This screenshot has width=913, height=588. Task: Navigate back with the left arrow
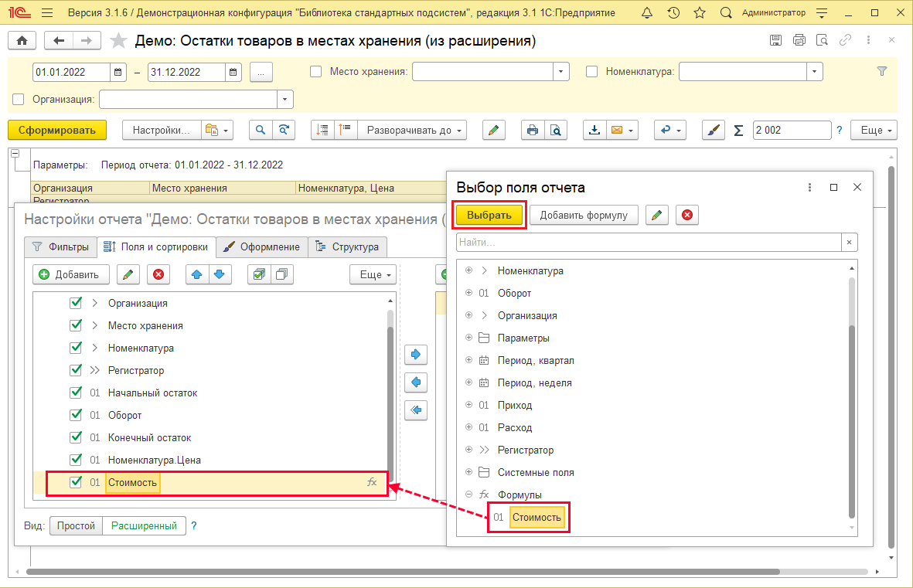[x=59, y=40]
